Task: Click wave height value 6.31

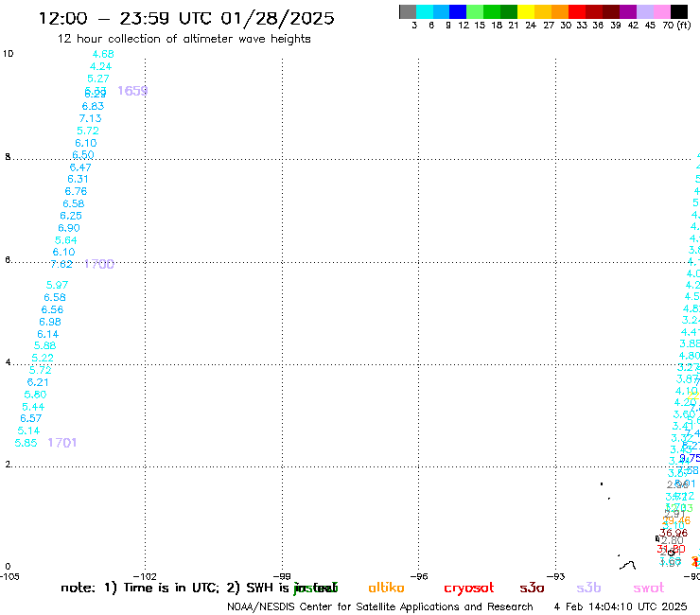Action: 79,179
